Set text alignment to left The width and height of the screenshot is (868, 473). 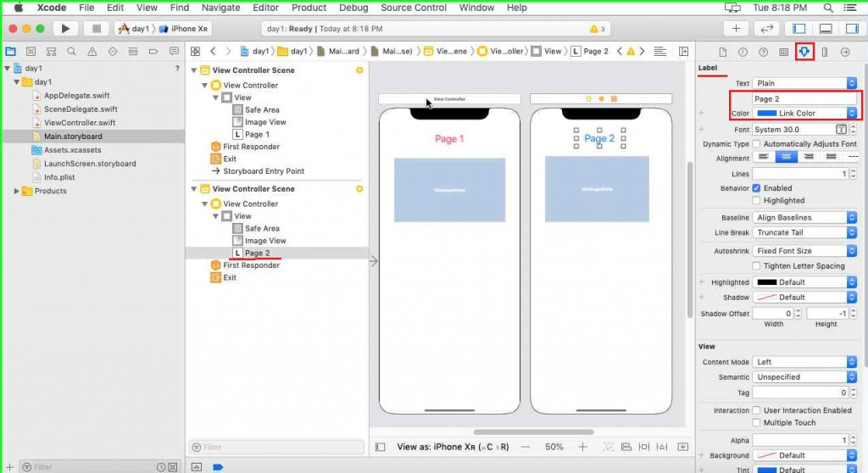click(764, 158)
